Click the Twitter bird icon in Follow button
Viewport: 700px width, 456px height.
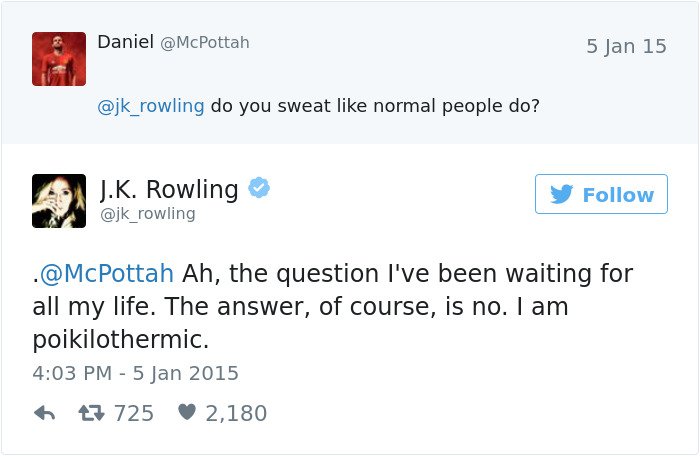click(x=562, y=194)
